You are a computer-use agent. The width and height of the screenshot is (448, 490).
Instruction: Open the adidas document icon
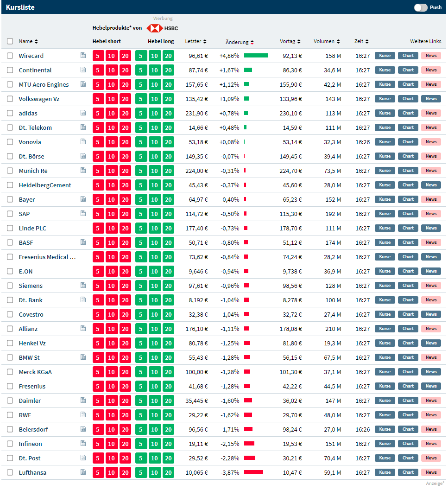coord(83,113)
